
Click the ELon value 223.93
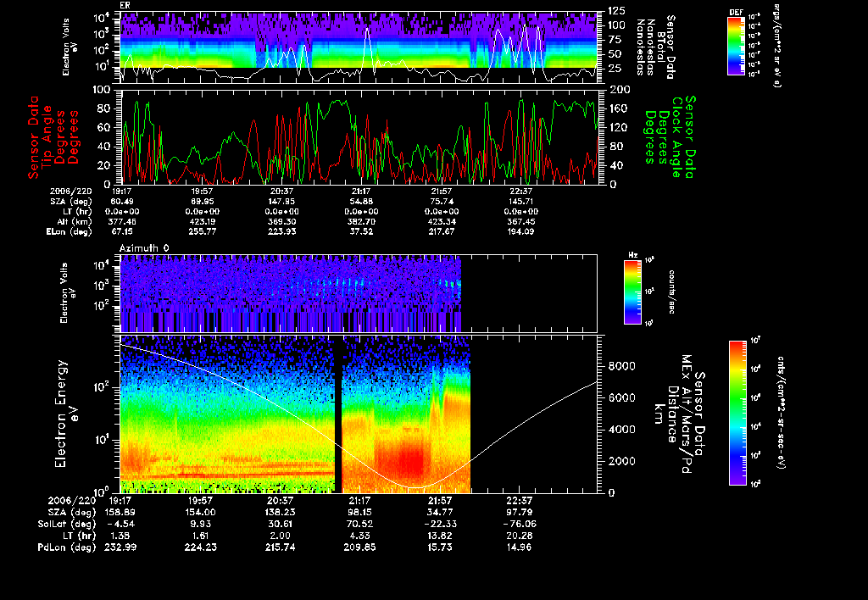tap(281, 232)
